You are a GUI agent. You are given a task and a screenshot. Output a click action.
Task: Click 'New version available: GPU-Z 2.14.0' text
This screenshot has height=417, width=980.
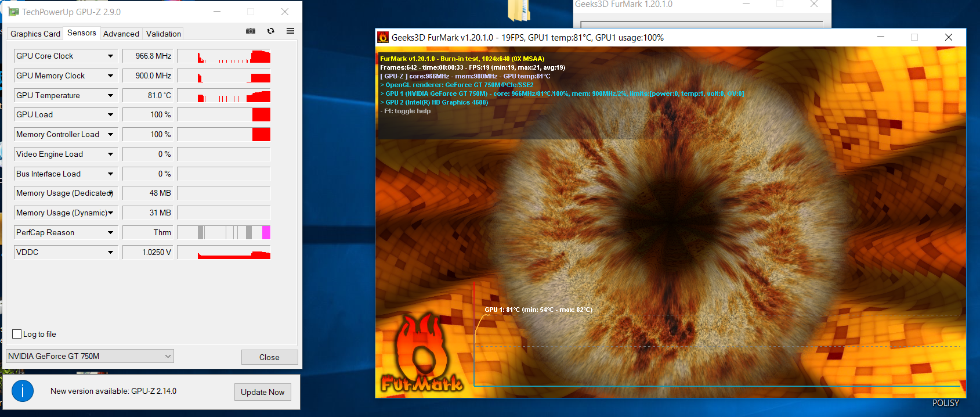(x=113, y=391)
